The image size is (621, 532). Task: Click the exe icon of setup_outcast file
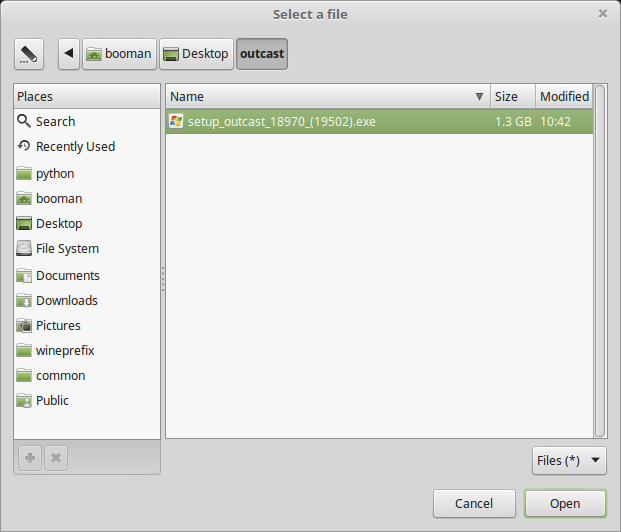click(176, 121)
